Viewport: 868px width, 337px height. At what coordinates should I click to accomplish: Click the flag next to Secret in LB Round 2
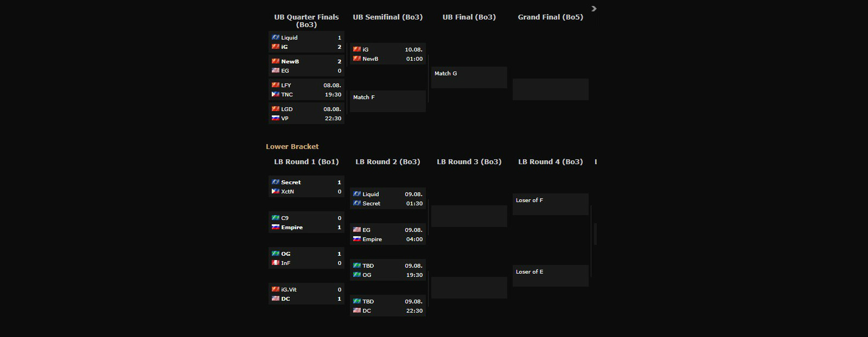357,203
